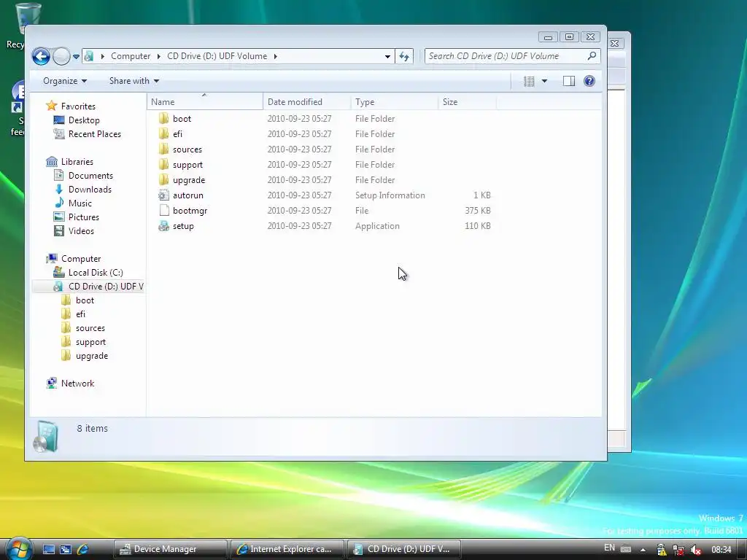Click the 375 KB size of bootmgr
Viewport: 747px width, 560px height.
(477, 211)
